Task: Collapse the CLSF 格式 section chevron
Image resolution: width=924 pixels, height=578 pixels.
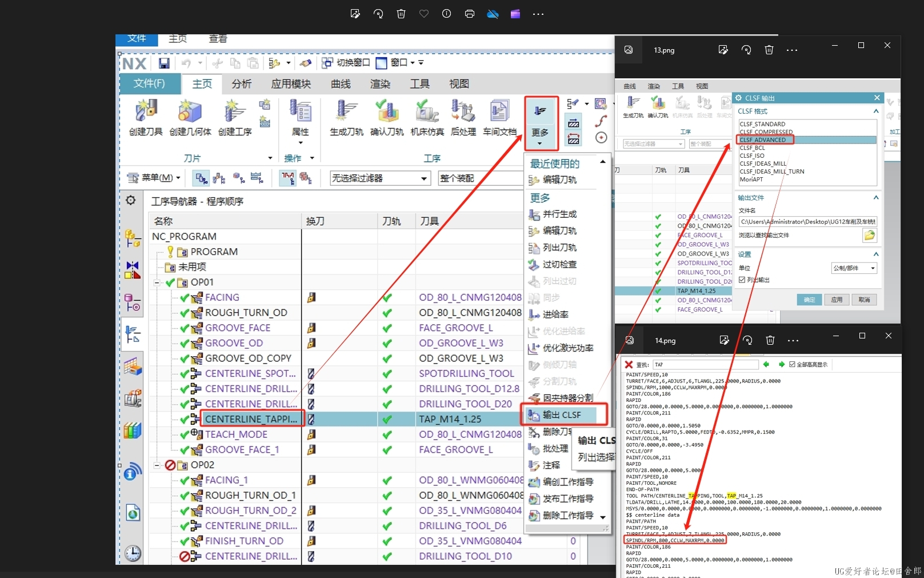Action: click(x=876, y=111)
